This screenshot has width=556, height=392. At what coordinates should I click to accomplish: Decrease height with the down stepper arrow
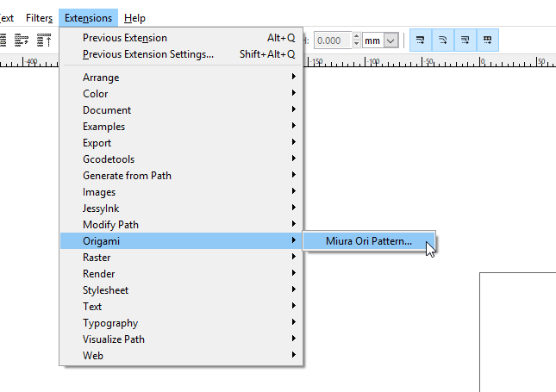click(356, 44)
